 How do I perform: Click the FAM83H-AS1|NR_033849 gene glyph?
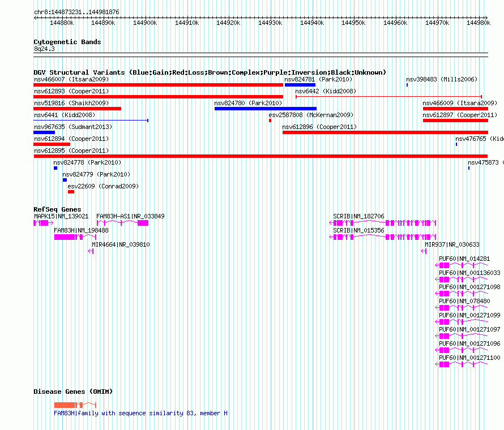(x=122, y=223)
